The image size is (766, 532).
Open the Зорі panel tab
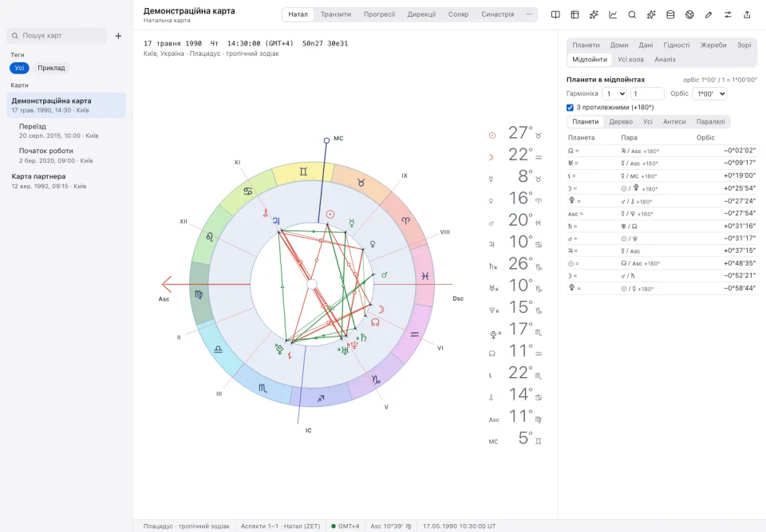click(x=744, y=45)
